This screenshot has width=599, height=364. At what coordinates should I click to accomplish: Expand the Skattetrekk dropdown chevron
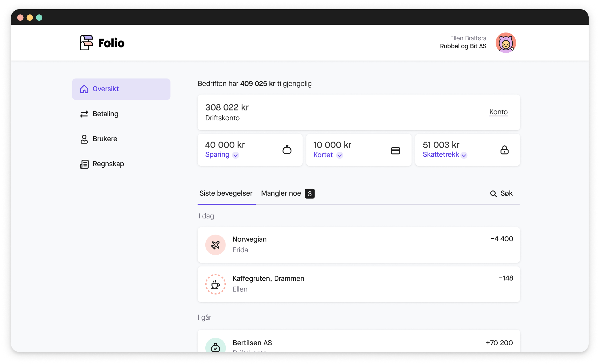(x=464, y=155)
